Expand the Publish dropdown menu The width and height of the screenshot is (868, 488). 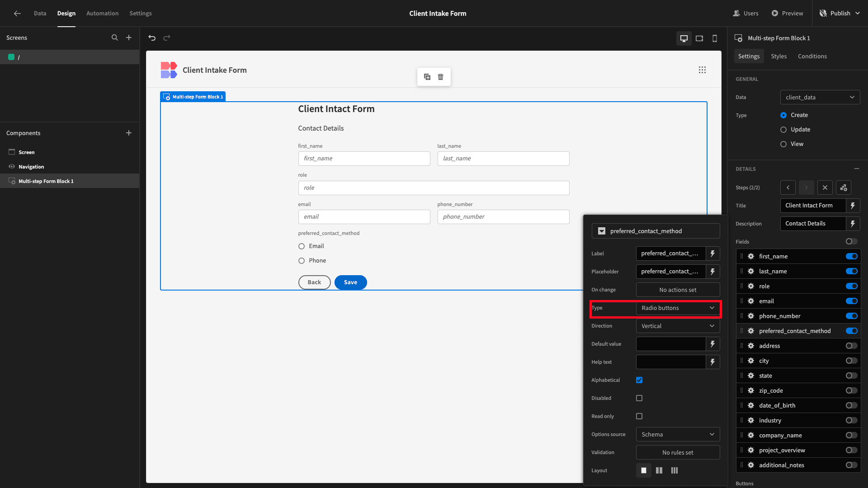point(858,13)
